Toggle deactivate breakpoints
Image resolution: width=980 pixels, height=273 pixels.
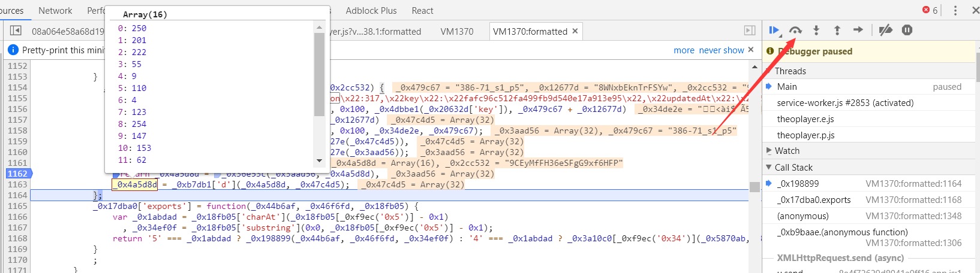pyautogui.click(x=885, y=30)
